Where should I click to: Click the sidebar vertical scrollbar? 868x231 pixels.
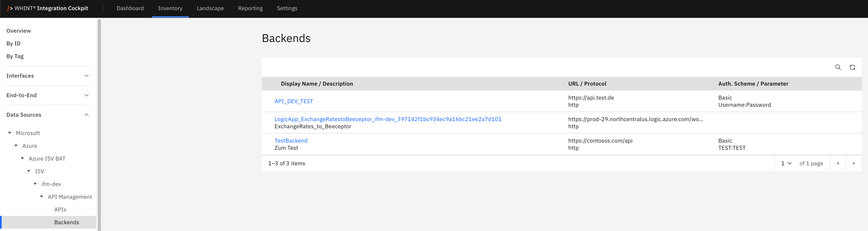[x=99, y=124]
